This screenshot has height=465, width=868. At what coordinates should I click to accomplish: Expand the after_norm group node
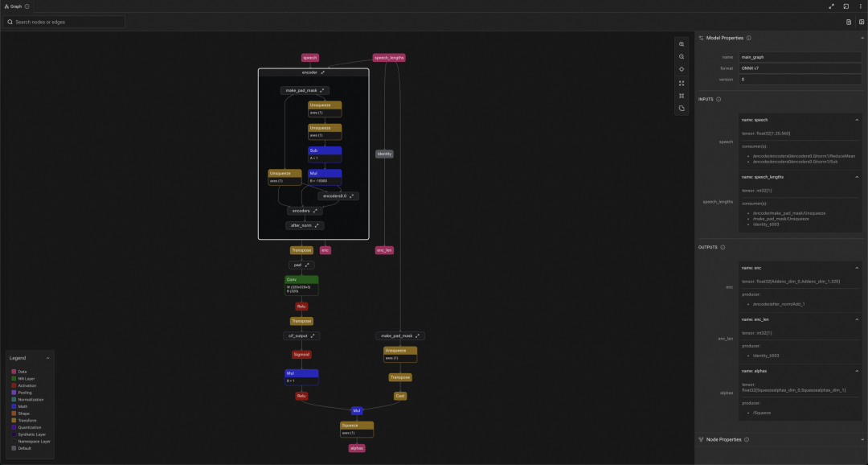pyautogui.click(x=317, y=225)
